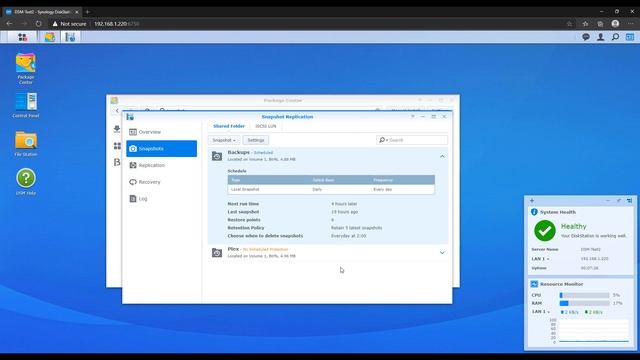The image size is (640, 360).
Task: Open the Snapshot dropdown button
Action: click(x=224, y=140)
